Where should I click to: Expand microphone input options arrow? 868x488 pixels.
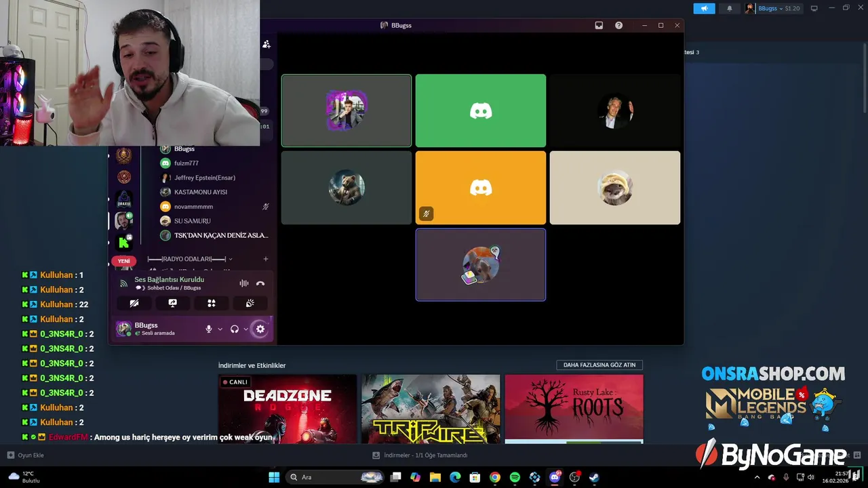tap(220, 329)
